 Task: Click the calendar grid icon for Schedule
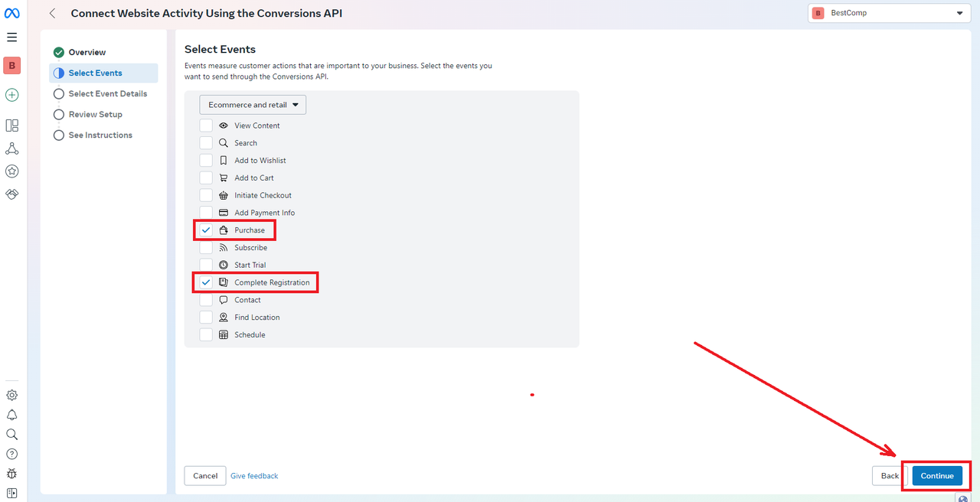tap(224, 335)
